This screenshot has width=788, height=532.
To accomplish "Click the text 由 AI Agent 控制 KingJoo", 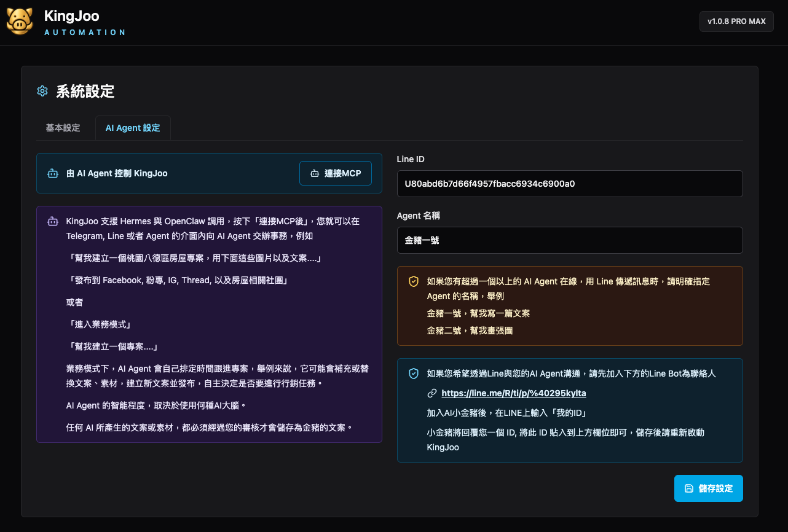I will pos(117,173).
